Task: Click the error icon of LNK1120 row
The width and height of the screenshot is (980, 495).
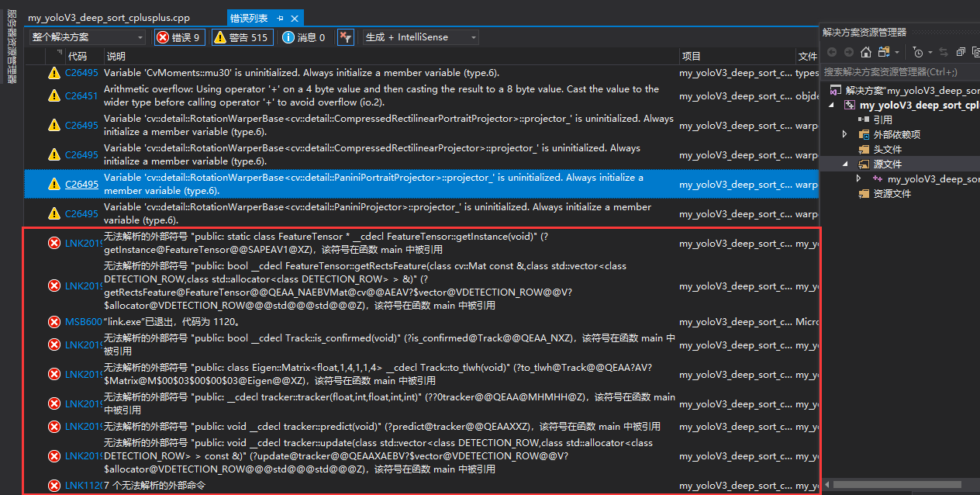Action: pos(54,486)
